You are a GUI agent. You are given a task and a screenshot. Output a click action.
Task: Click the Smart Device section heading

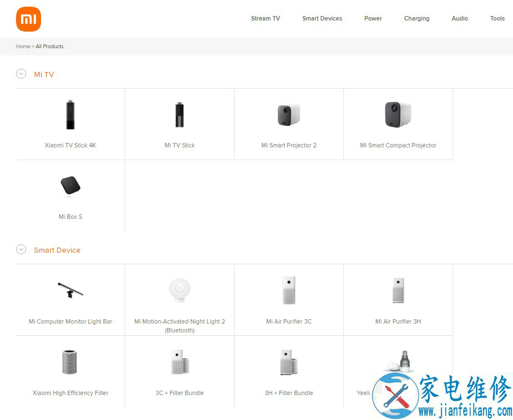[x=57, y=250]
